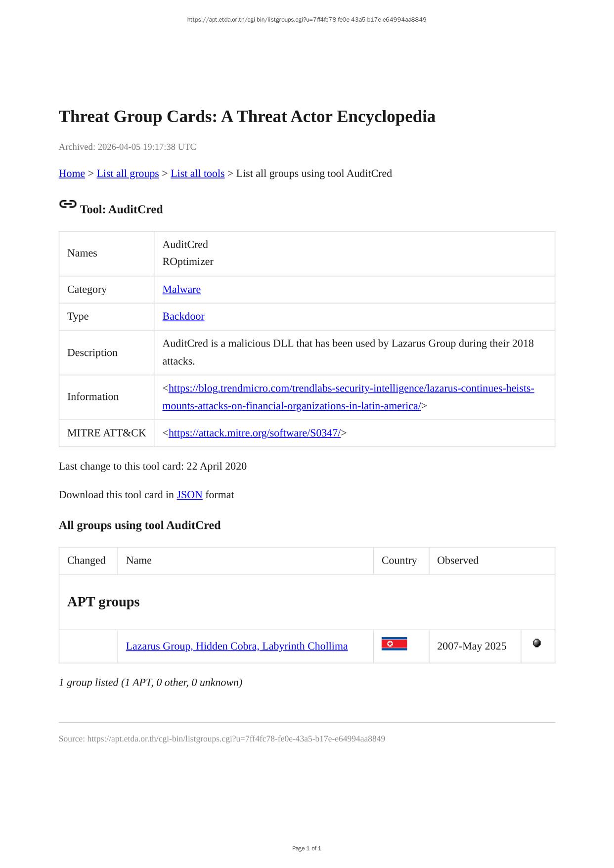Click the Tool: AuditCred heading text
Screen dimensions: 614x868
click(121, 210)
